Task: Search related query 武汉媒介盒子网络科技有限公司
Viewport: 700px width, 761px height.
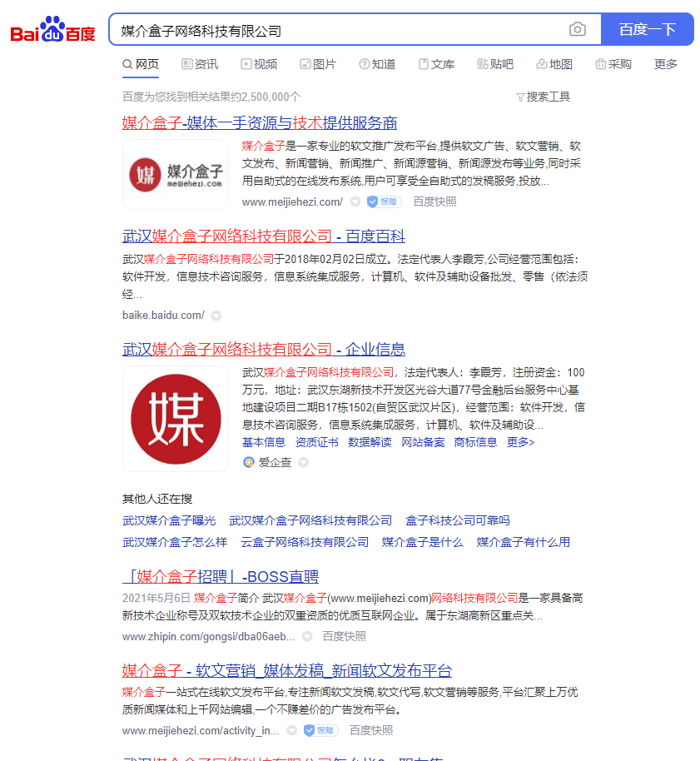Action: (310, 520)
